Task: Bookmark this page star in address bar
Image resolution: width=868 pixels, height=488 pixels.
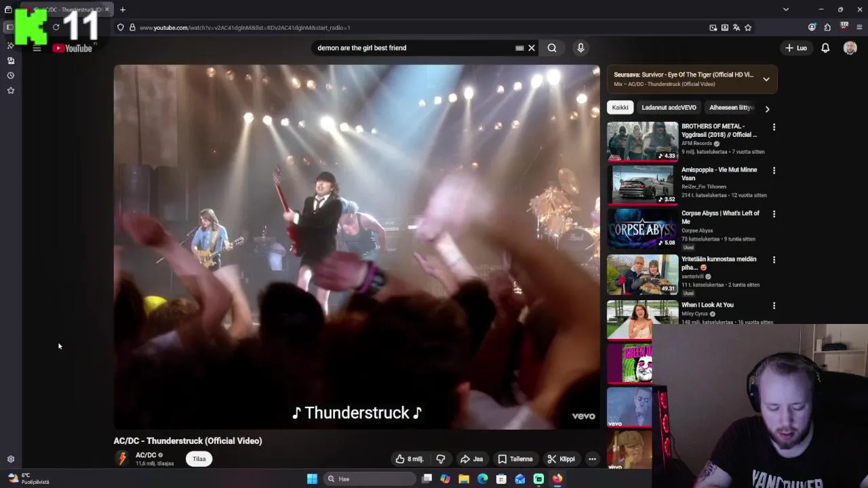Action: [748, 28]
